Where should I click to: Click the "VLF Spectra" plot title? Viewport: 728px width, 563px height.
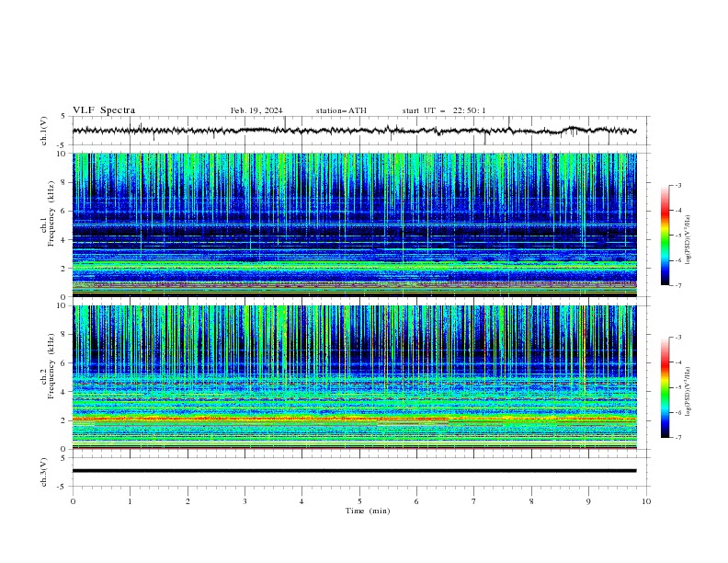pos(104,110)
